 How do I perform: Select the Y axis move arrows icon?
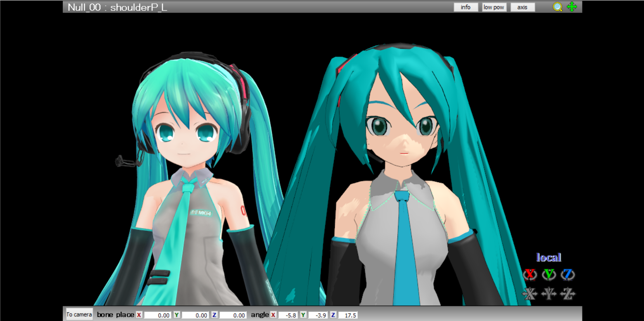point(549,293)
